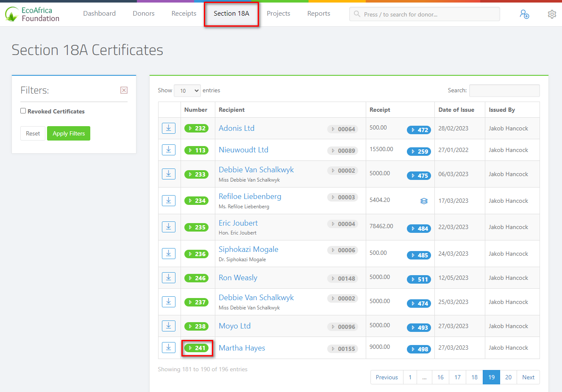Switch to the Donors tab
The height and width of the screenshot is (392, 562).
(x=143, y=13)
